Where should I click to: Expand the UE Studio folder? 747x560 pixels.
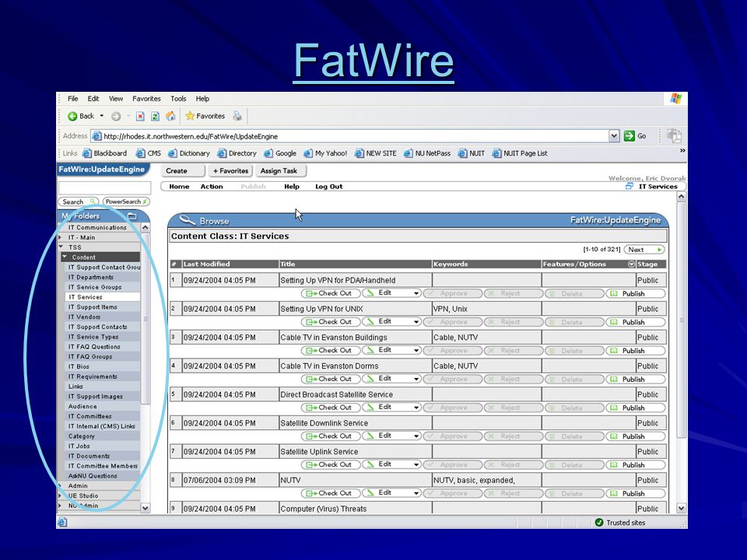60,495
